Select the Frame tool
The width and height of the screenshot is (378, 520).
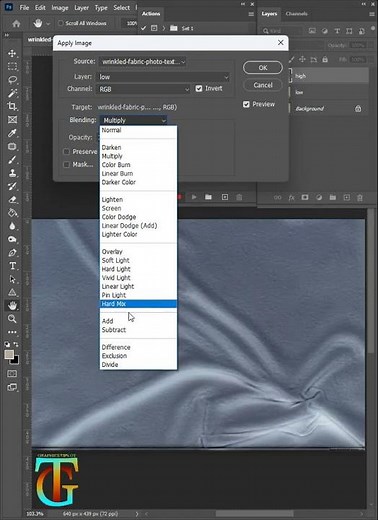pyautogui.click(x=12, y=120)
